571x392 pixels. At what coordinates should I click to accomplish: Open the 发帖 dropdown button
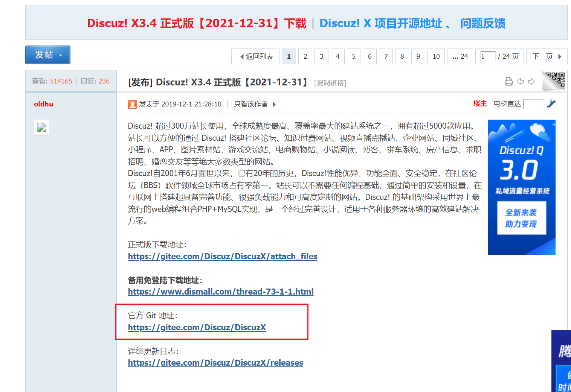click(x=48, y=55)
